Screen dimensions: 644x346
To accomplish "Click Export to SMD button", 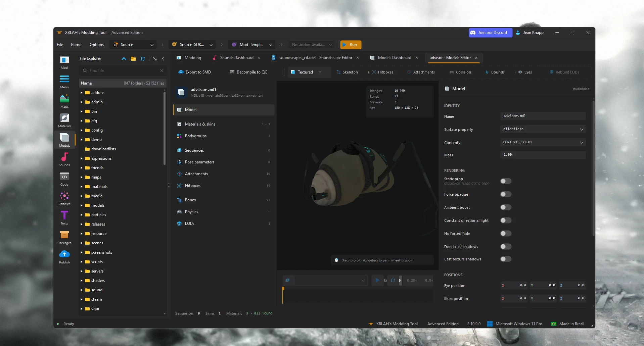I will pos(195,72).
